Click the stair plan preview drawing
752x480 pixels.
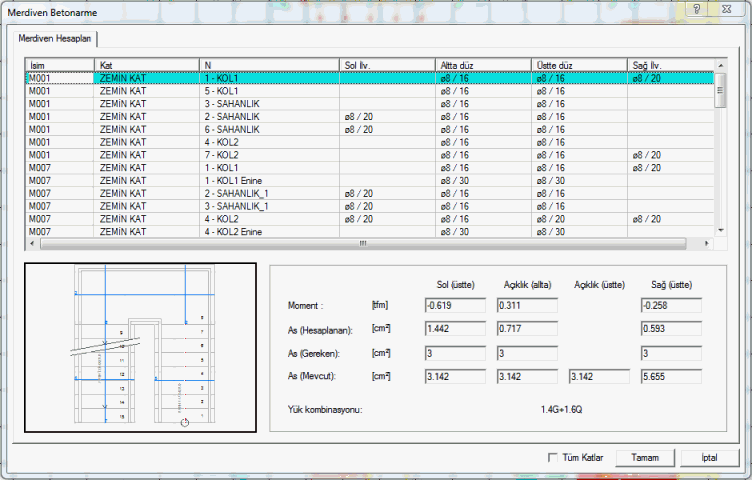[x=141, y=347]
